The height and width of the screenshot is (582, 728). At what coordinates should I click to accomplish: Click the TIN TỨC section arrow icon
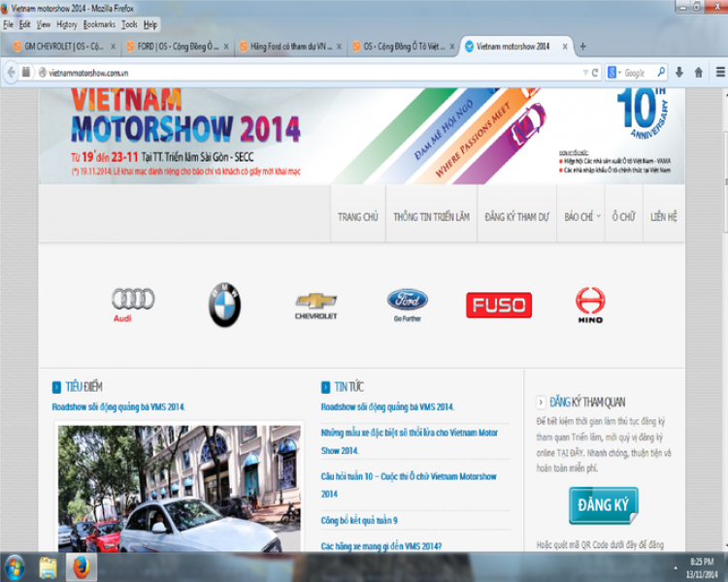[325, 387]
